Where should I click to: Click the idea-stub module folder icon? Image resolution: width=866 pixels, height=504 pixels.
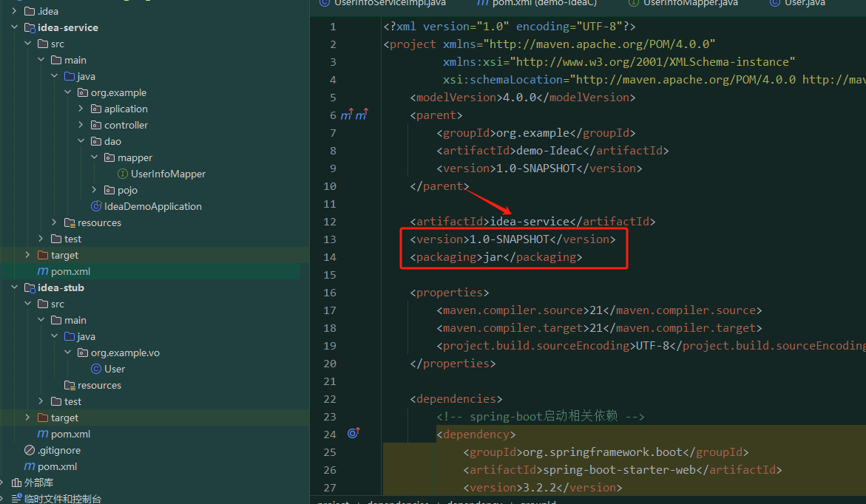pos(30,287)
